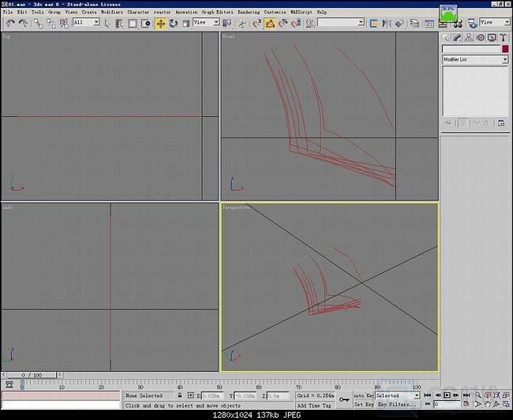The width and height of the screenshot is (513, 420).
Task: Toggle Window/Crossing selection mode
Action: (145, 23)
